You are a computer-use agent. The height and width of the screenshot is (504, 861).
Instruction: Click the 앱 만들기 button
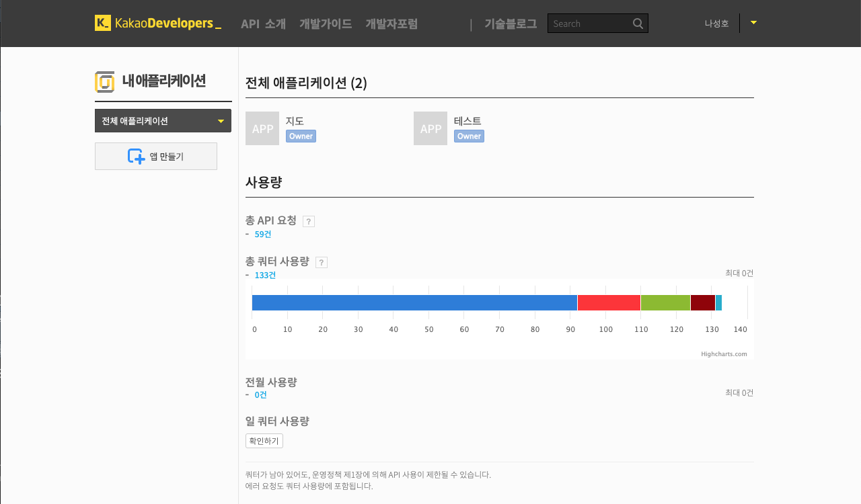click(156, 156)
